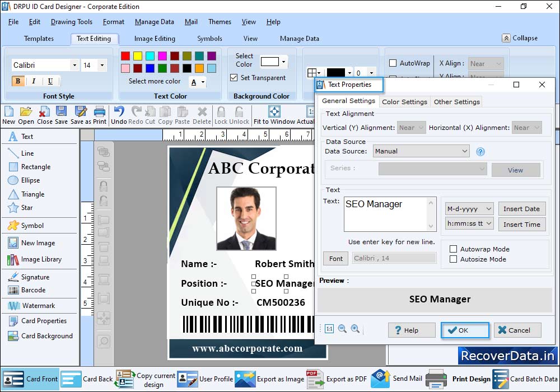Enable Autosize Mode checkbox
The width and height of the screenshot is (560, 392).
(453, 259)
